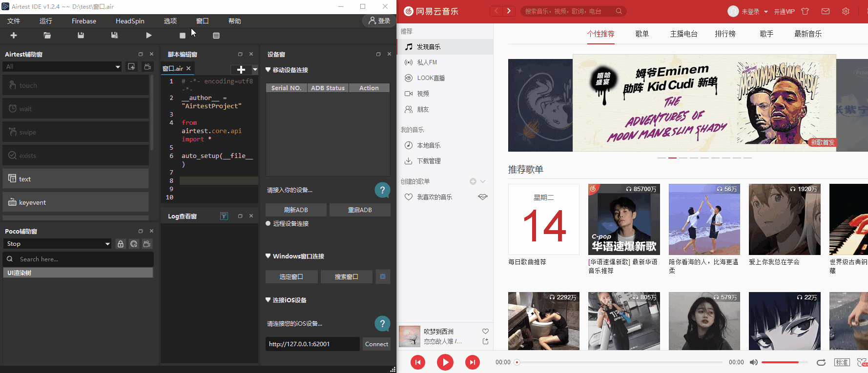The image size is (868, 373).
Task: Open the All filter dropdown in Airtest assistant
Action: pyautogui.click(x=62, y=66)
